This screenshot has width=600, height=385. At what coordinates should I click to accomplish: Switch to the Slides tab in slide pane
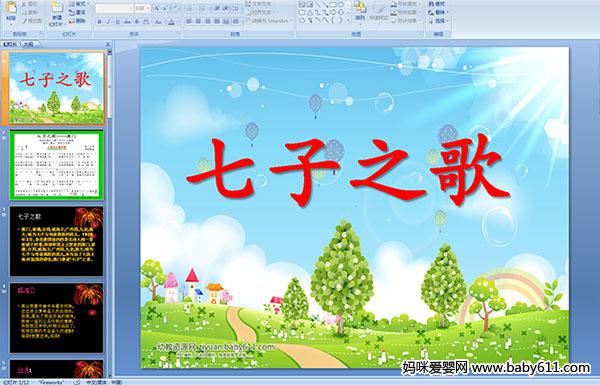(x=10, y=44)
